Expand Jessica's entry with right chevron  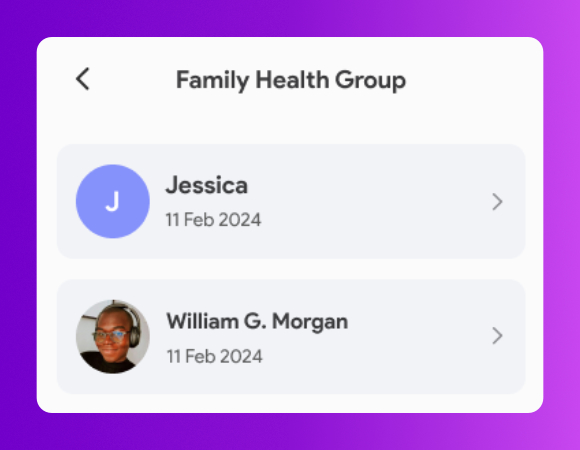click(498, 202)
